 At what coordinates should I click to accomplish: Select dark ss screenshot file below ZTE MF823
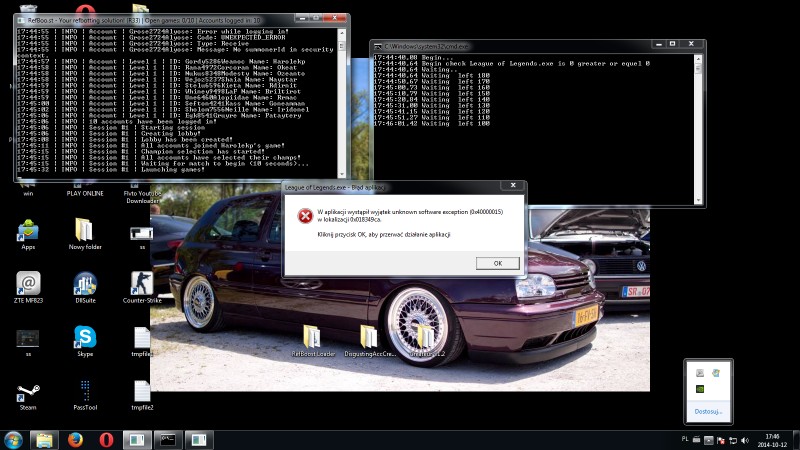pyautogui.click(x=28, y=342)
